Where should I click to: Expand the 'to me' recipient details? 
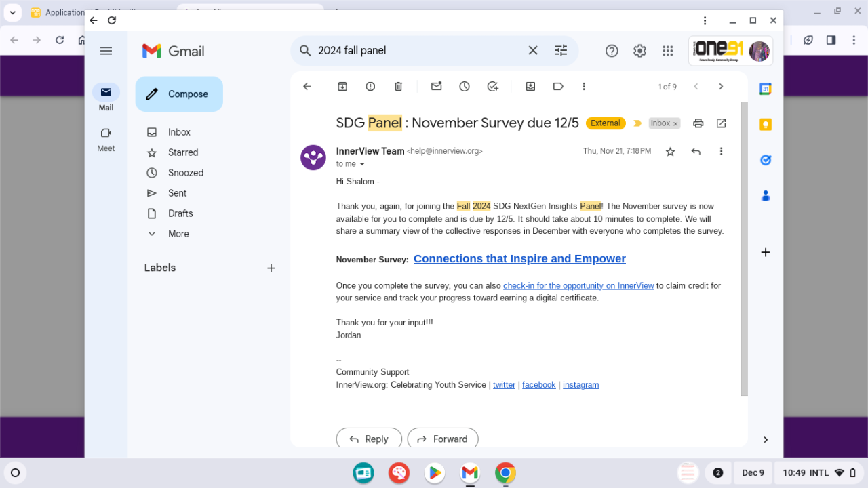click(x=362, y=164)
